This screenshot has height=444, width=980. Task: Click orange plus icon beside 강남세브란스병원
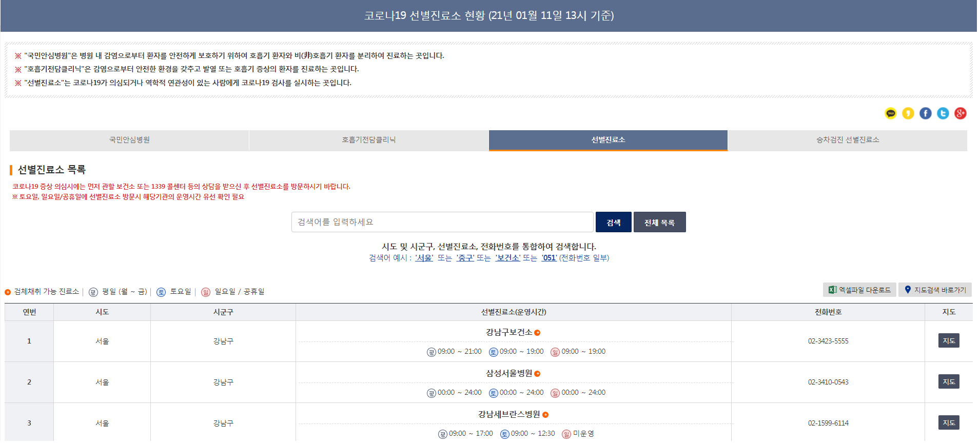[545, 415]
